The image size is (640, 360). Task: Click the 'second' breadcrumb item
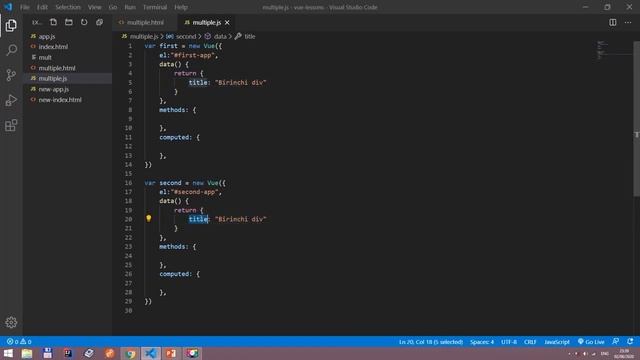(186, 36)
